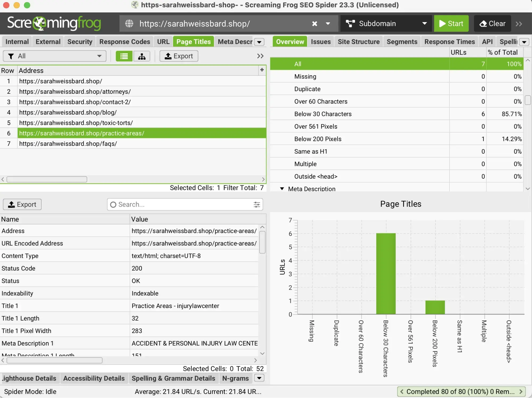Image resolution: width=532 pixels, height=398 pixels.
Task: Open Accessibility Details tab
Action: coord(94,379)
